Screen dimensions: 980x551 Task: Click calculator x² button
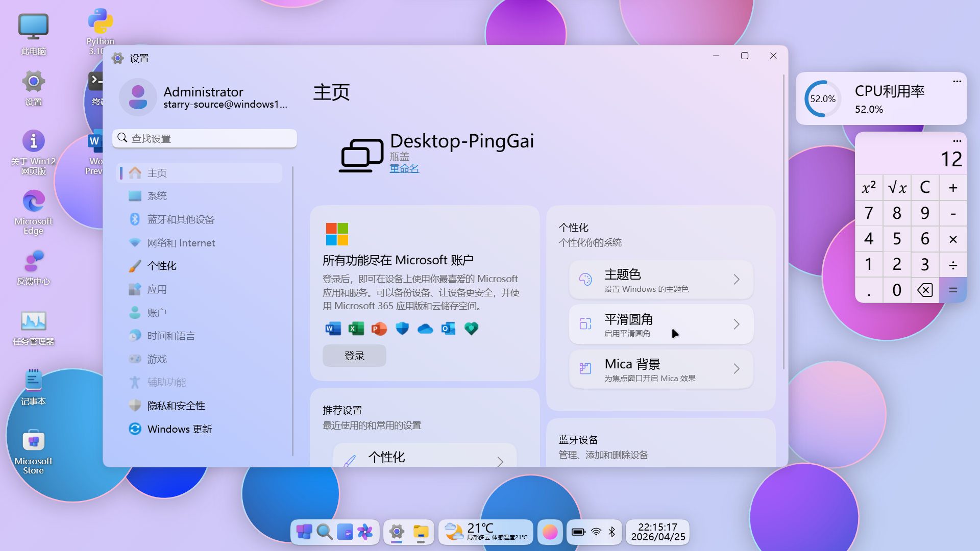pyautogui.click(x=869, y=187)
